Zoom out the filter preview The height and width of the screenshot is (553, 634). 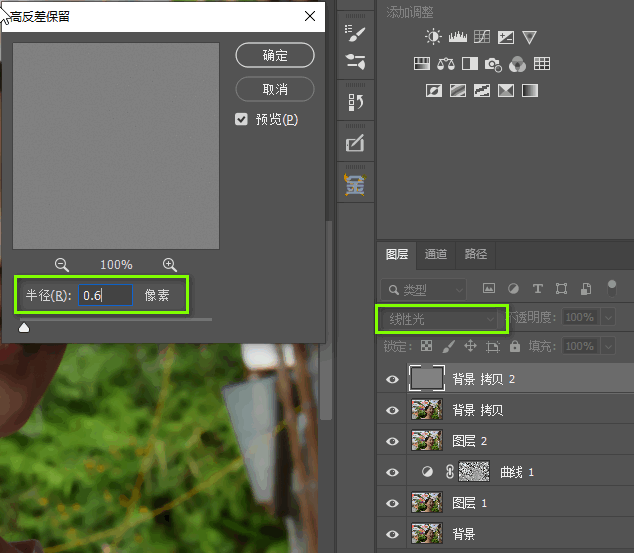pos(62,265)
